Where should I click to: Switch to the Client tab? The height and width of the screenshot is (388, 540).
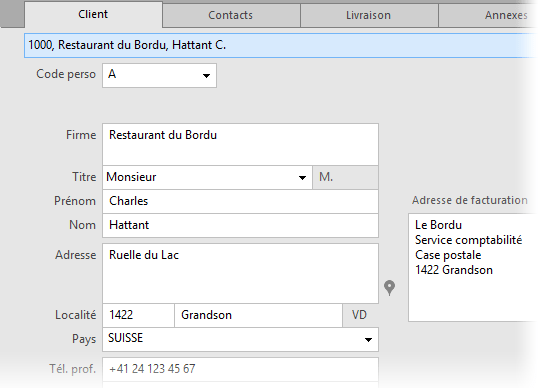[x=93, y=15]
